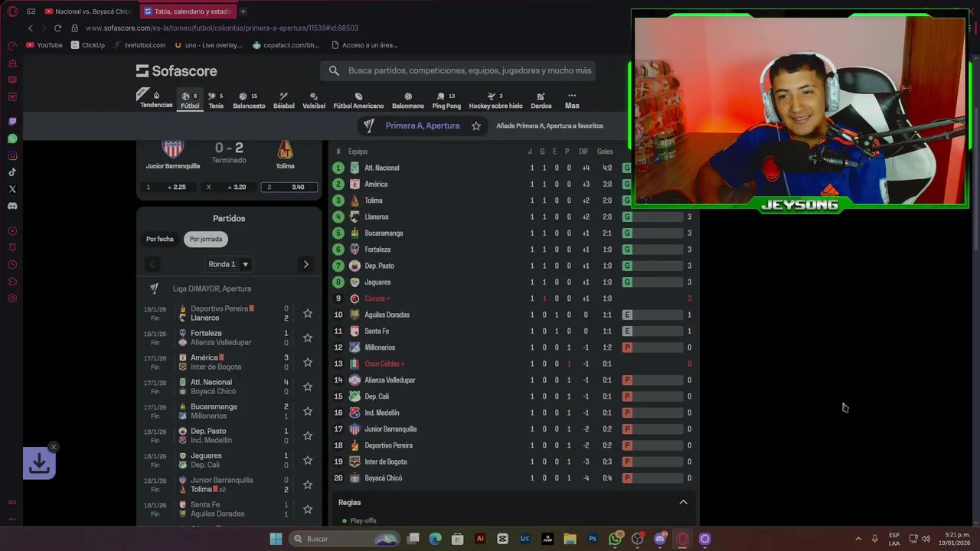Open sidebar settings gear icon
980x551 pixels.
point(12,298)
